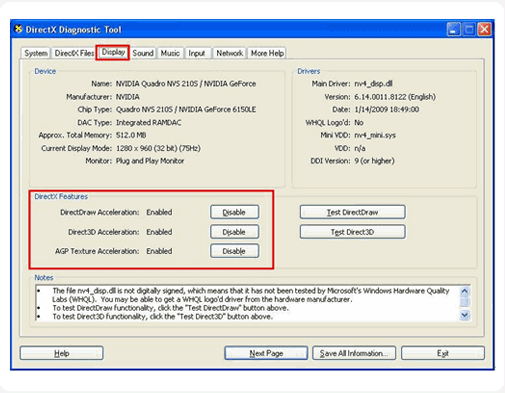Viewport: 505px width, 393px height.
Task: Click the Direct3D Acceleration Enabled status
Action: pyautogui.click(x=159, y=232)
